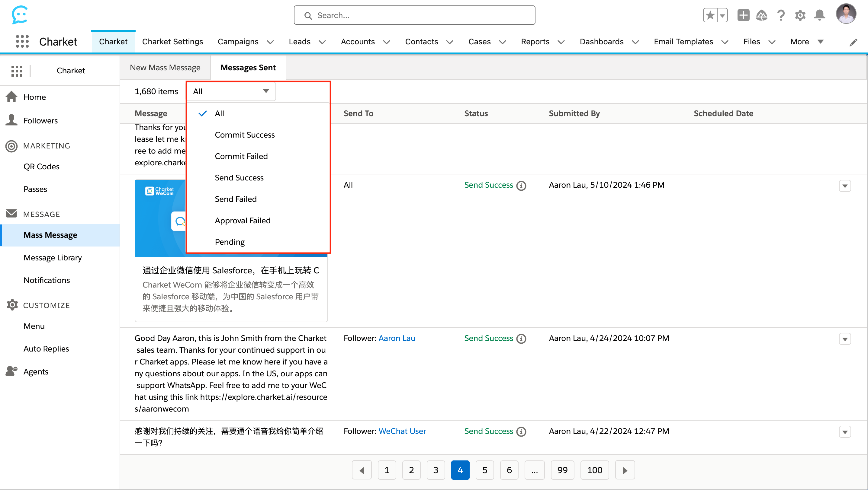
Task: Go to previous page arrow in pagination
Action: (362, 470)
